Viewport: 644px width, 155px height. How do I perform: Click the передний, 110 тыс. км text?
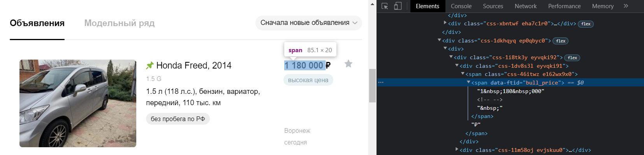click(x=183, y=103)
